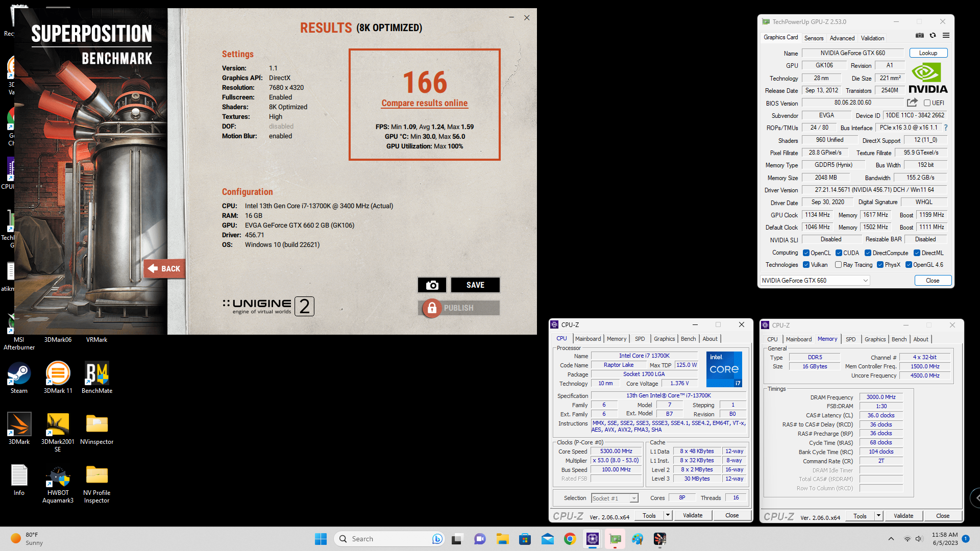The height and width of the screenshot is (551, 980).
Task: Open the 3DMark2001 SE icon
Action: 58,433
